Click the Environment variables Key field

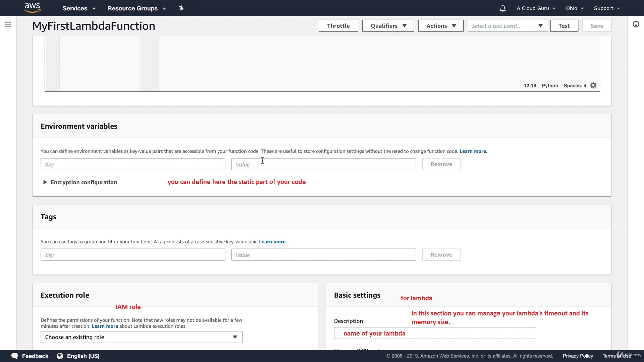(133, 164)
